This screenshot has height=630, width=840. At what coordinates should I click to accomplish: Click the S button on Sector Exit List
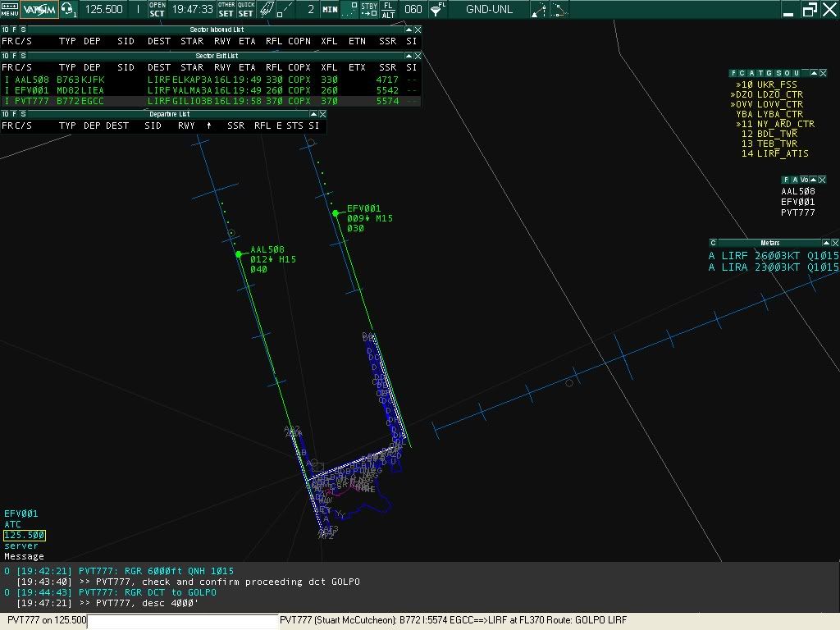[x=23, y=56]
